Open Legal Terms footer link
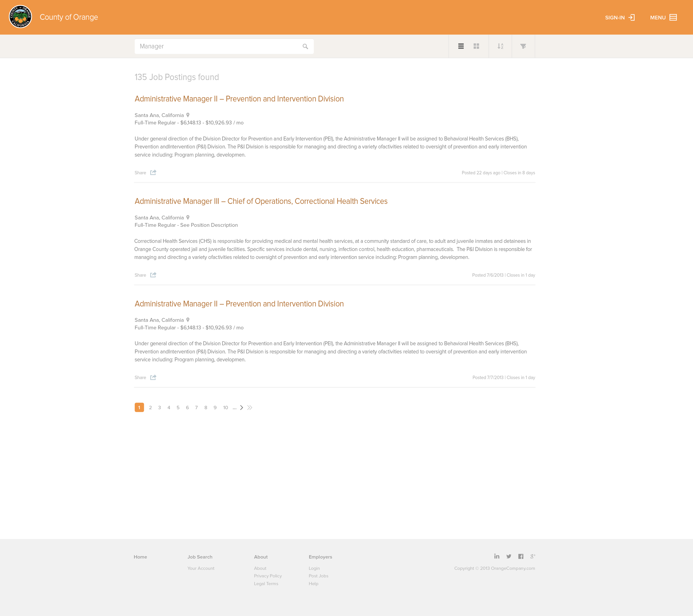 266,584
